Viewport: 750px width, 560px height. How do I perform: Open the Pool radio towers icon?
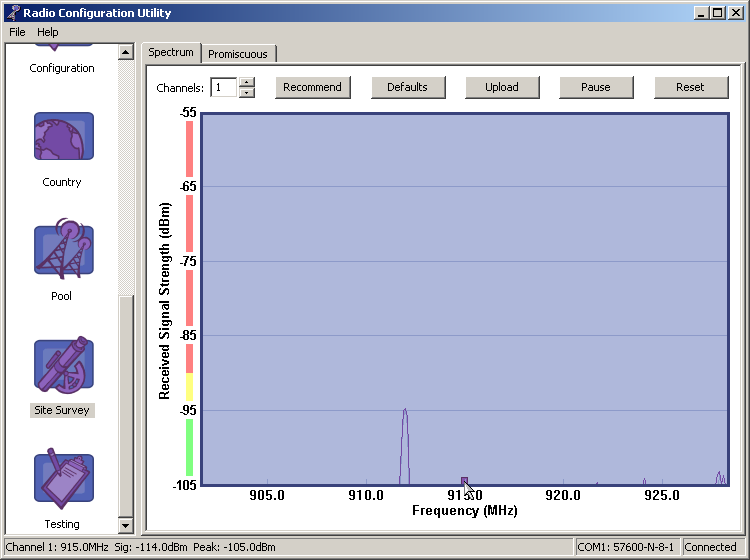(63, 250)
